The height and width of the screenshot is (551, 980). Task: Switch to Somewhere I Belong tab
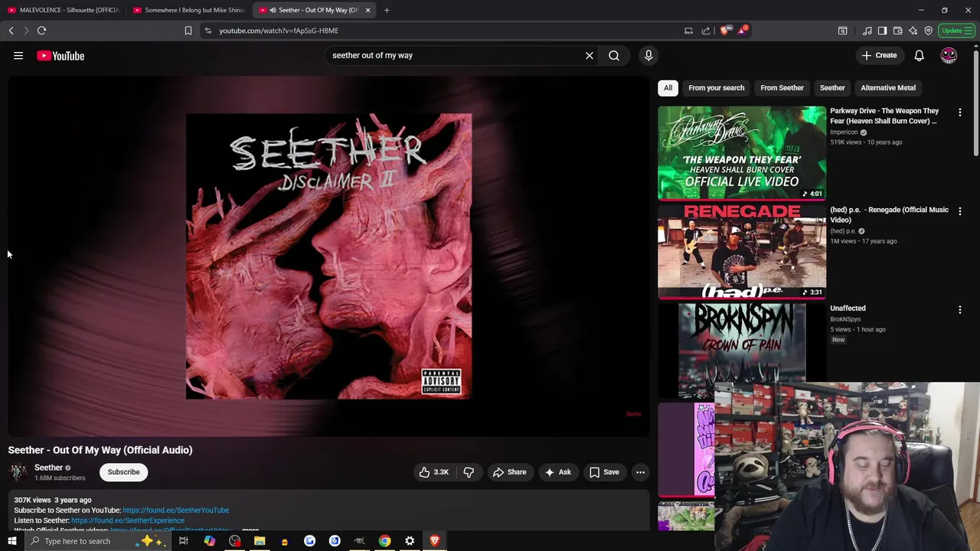189,10
